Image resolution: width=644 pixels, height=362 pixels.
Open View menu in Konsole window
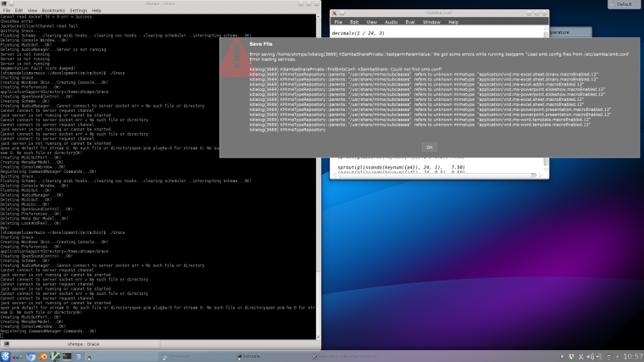[x=32, y=10]
